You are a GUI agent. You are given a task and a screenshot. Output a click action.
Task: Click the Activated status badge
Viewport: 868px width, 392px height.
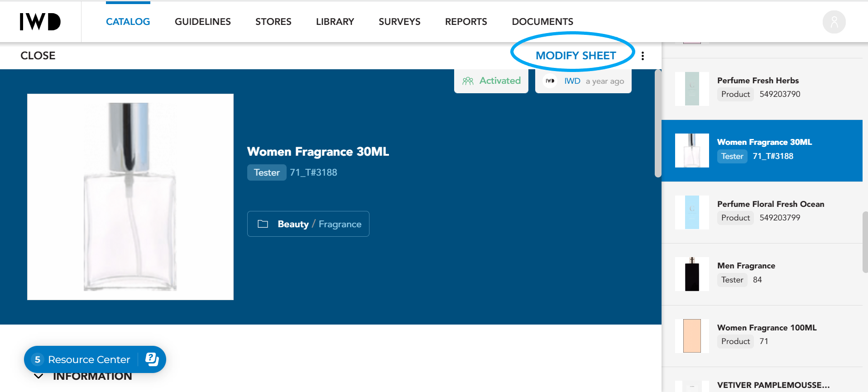491,81
